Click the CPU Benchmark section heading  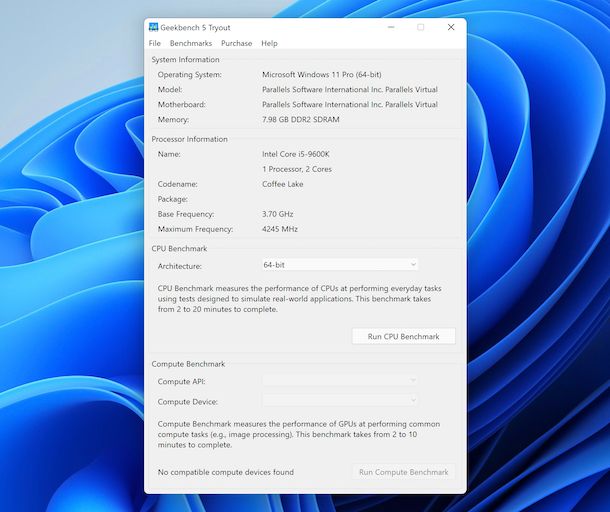point(179,248)
